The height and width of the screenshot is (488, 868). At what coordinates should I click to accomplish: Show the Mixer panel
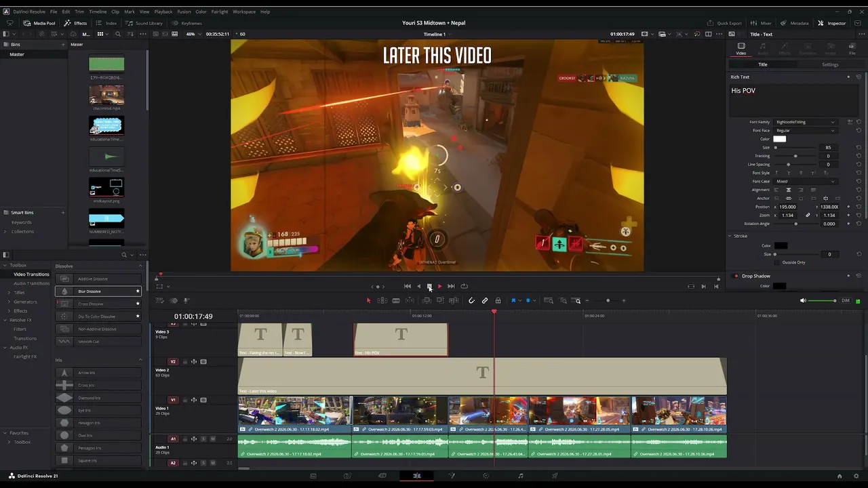(x=762, y=23)
